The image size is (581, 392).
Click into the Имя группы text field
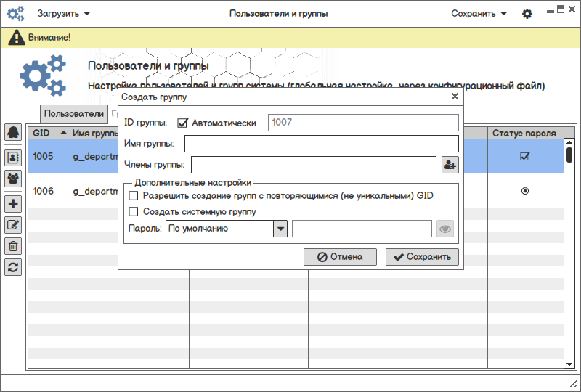pos(322,144)
